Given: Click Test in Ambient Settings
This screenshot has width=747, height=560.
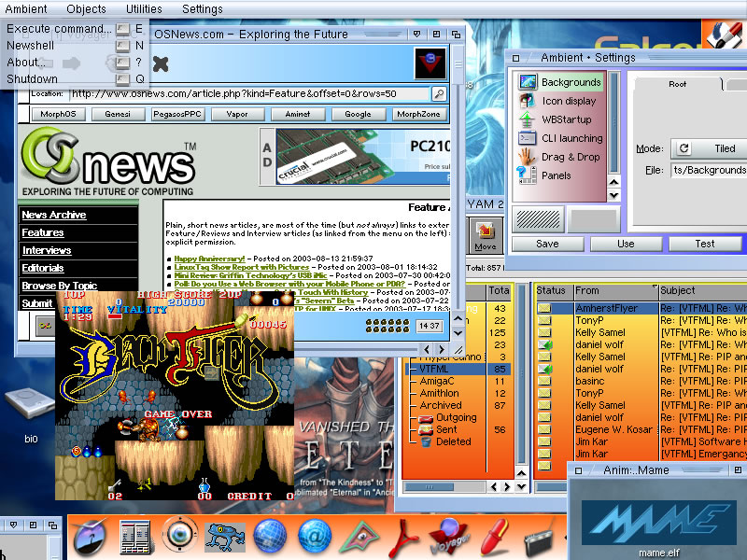Looking at the screenshot, I should pos(705,244).
